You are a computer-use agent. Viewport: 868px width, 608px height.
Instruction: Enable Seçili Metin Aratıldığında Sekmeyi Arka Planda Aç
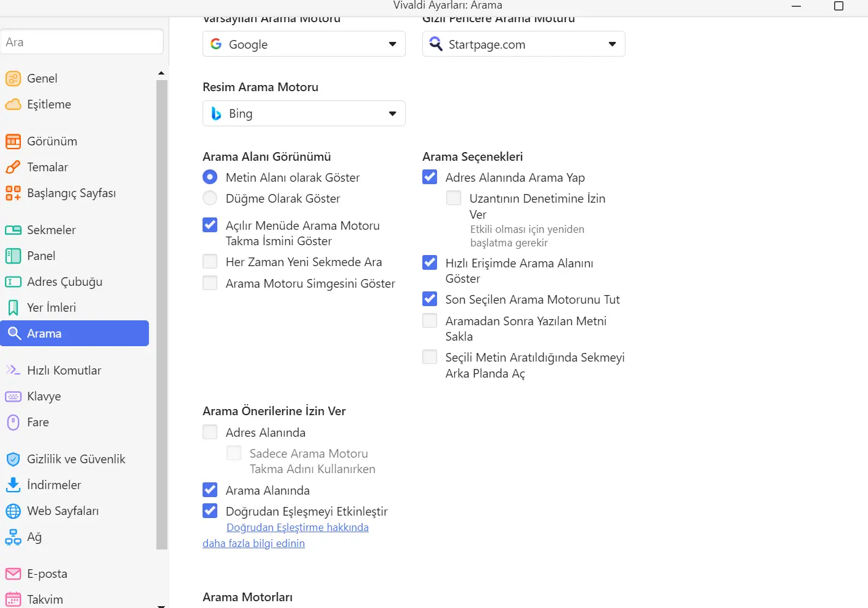430,357
